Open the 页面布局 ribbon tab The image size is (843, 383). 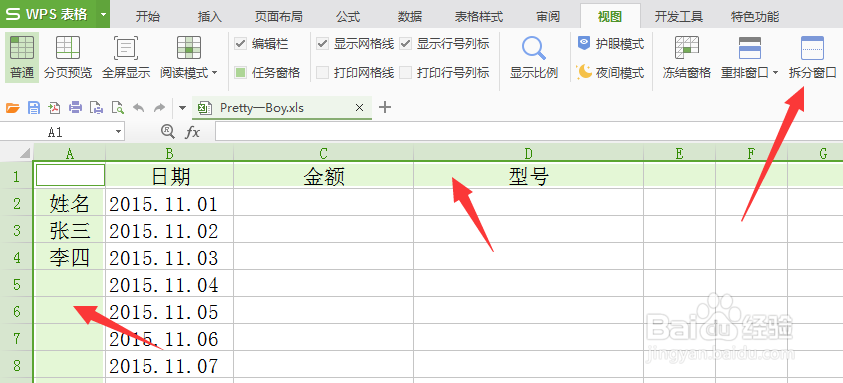pos(278,17)
